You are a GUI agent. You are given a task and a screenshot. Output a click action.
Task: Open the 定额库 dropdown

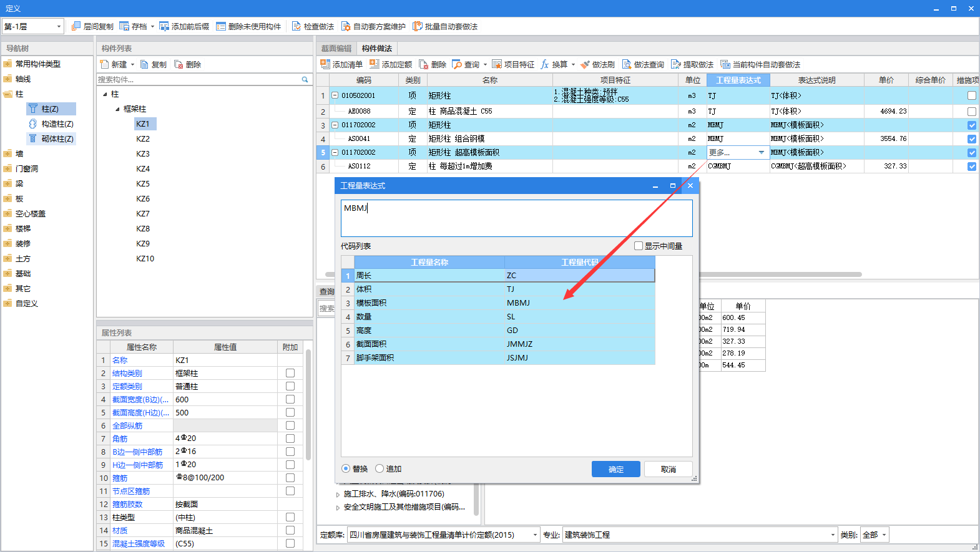pos(536,535)
